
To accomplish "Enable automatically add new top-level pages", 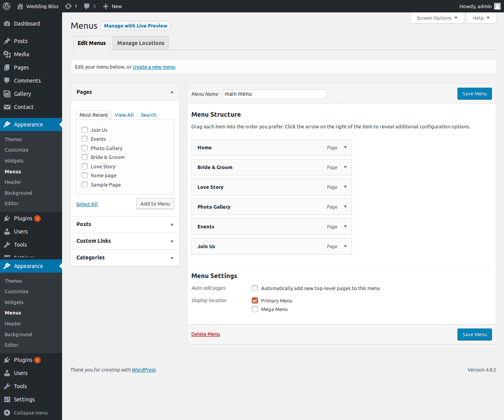I will [255, 288].
